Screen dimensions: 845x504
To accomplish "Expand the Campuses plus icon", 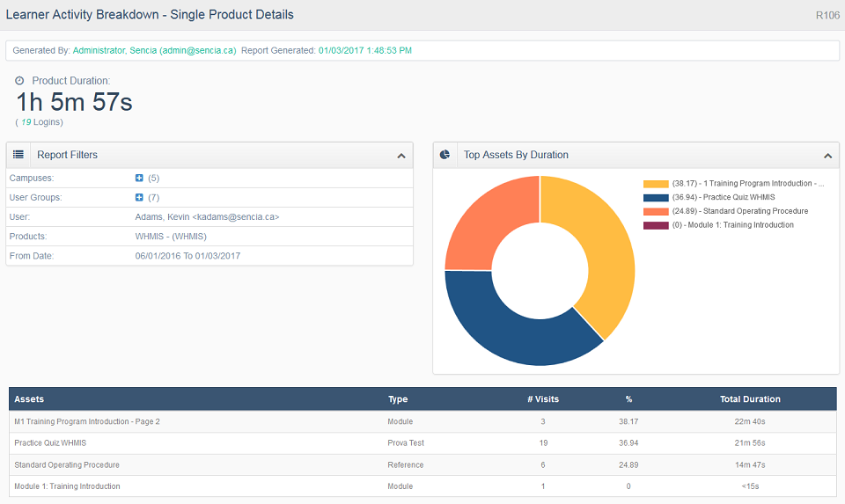I will click(139, 178).
